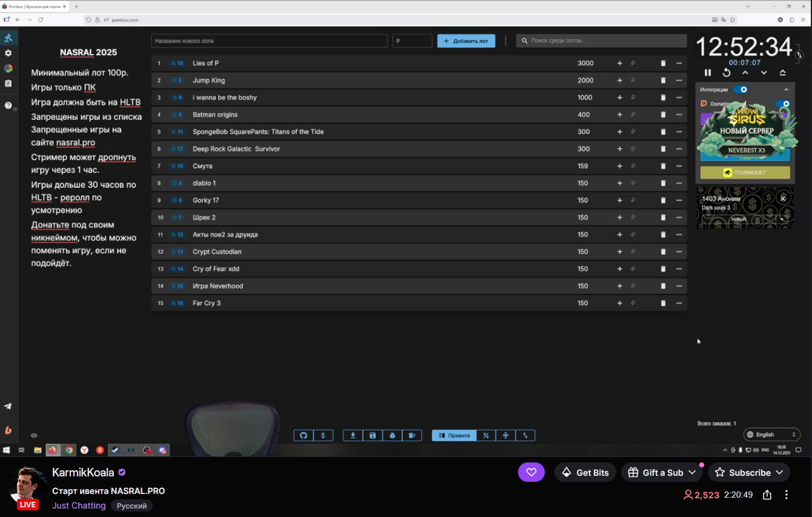The height and width of the screenshot is (517, 812).
Task: Select the Pointauc browser tab
Action: pos(35,6)
